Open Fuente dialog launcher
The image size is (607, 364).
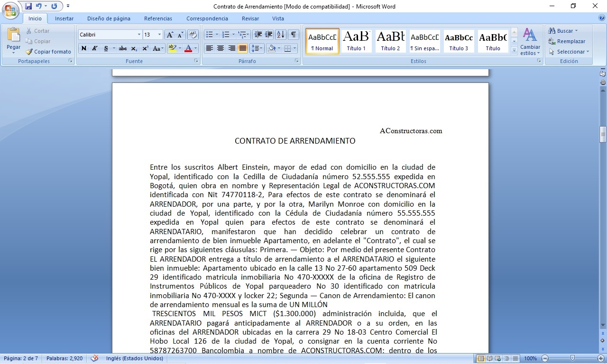(196, 61)
